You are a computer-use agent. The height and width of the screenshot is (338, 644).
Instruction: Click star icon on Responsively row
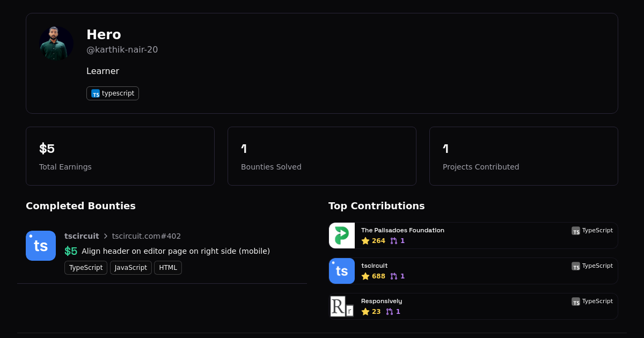pos(365,312)
